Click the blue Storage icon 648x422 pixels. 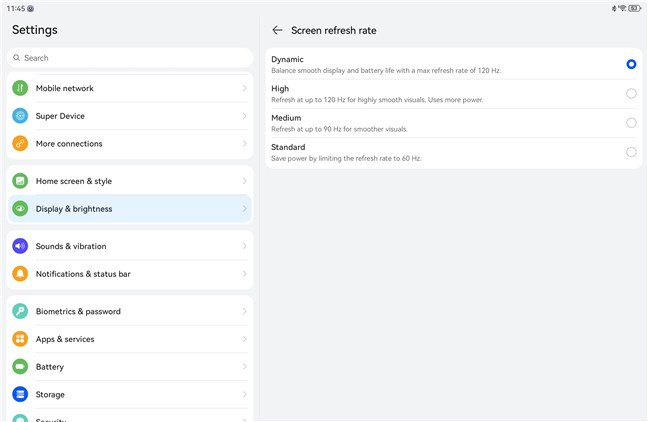(20, 394)
